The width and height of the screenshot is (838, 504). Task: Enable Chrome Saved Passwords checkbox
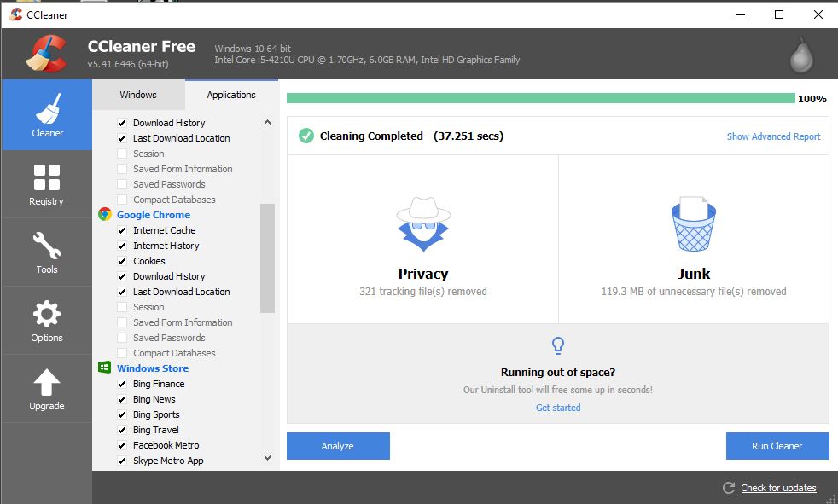[x=122, y=338]
